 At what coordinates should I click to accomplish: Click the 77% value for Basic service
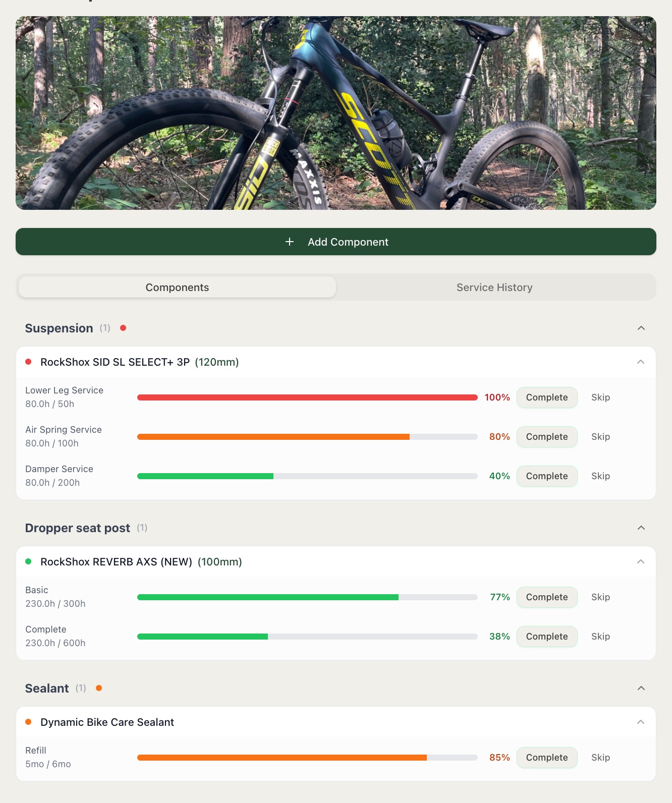(x=500, y=597)
